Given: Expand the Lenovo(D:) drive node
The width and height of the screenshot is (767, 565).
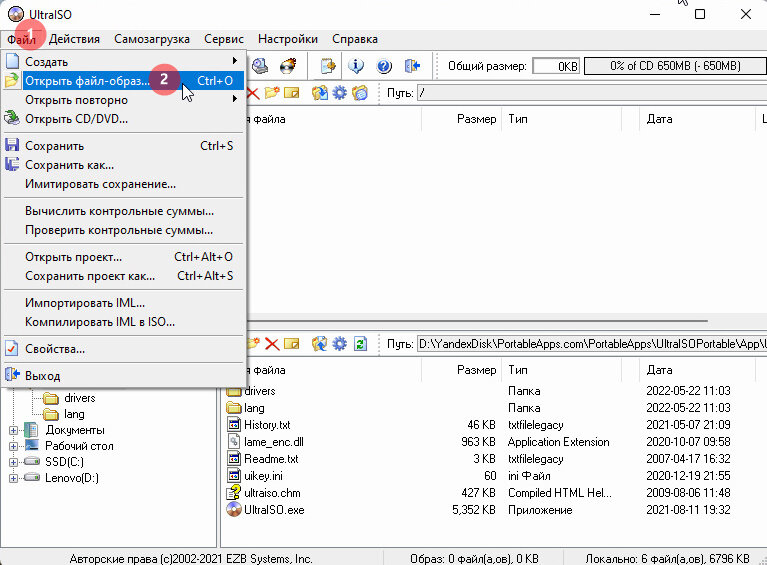Looking at the screenshot, I should pos(13,478).
